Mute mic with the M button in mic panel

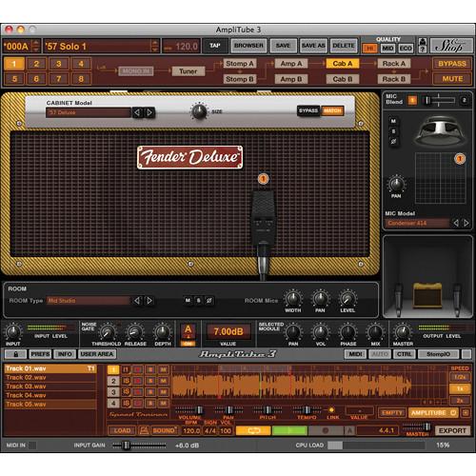click(393, 121)
